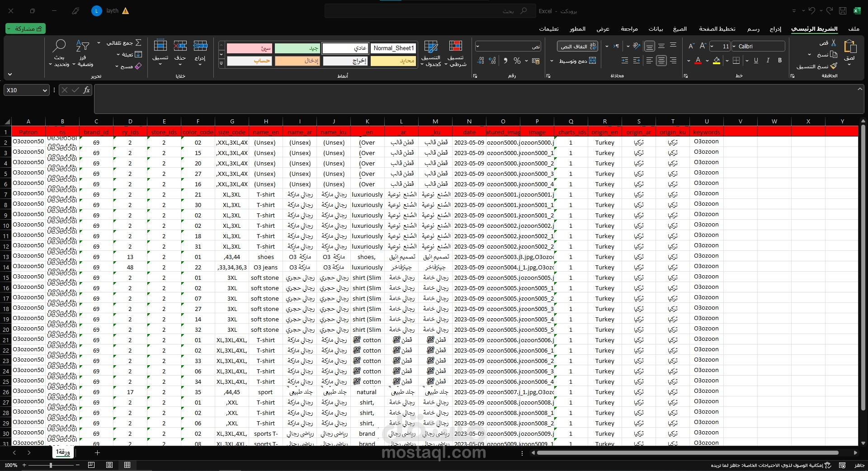The image size is (868, 471).
Task: Switch to the بيانات (Data) tab
Action: (x=656, y=28)
